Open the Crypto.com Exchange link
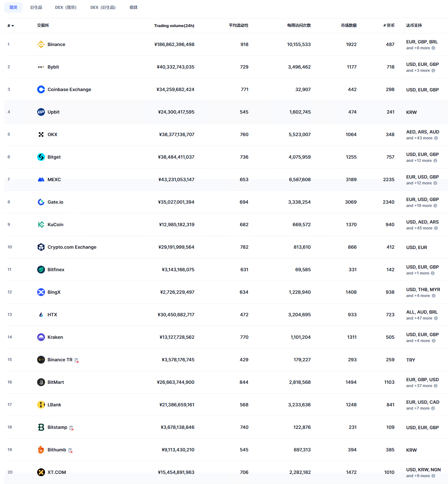Image resolution: width=448 pixels, height=484 pixels. coord(72,247)
